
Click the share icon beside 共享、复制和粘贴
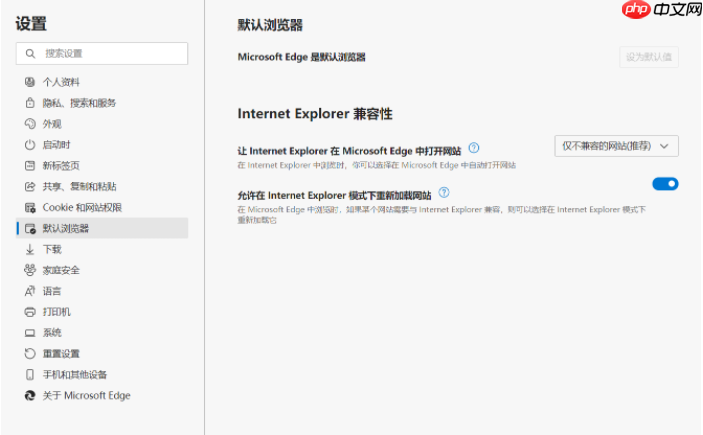(30, 187)
